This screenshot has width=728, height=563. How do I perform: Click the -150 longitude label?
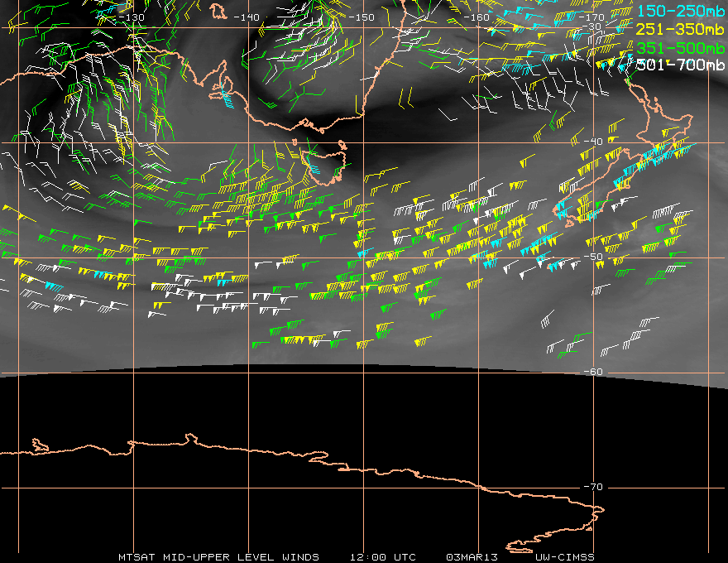pyautogui.click(x=362, y=17)
